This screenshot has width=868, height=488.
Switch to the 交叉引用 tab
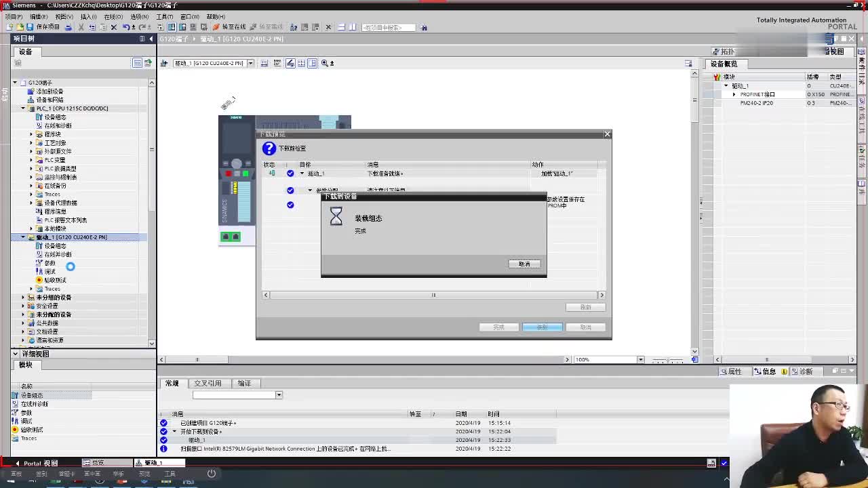tap(208, 383)
